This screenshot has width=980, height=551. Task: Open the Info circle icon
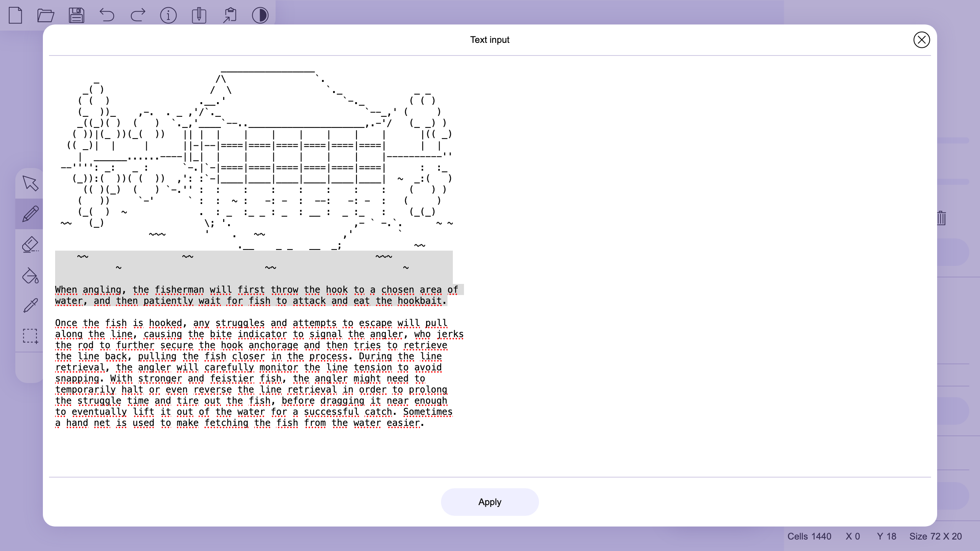(168, 15)
